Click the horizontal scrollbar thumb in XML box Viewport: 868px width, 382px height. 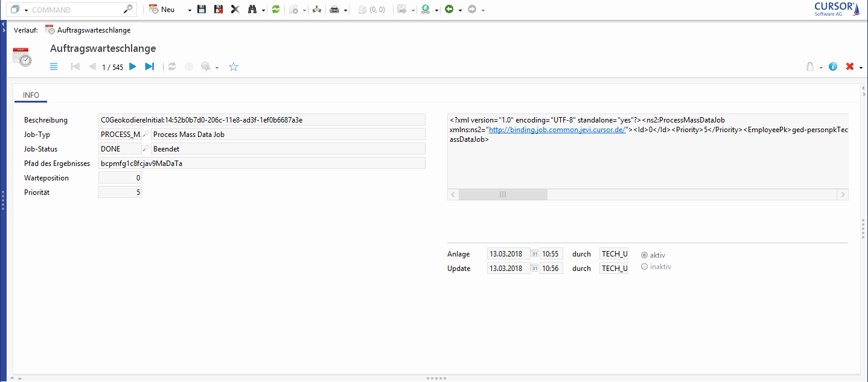(503, 194)
